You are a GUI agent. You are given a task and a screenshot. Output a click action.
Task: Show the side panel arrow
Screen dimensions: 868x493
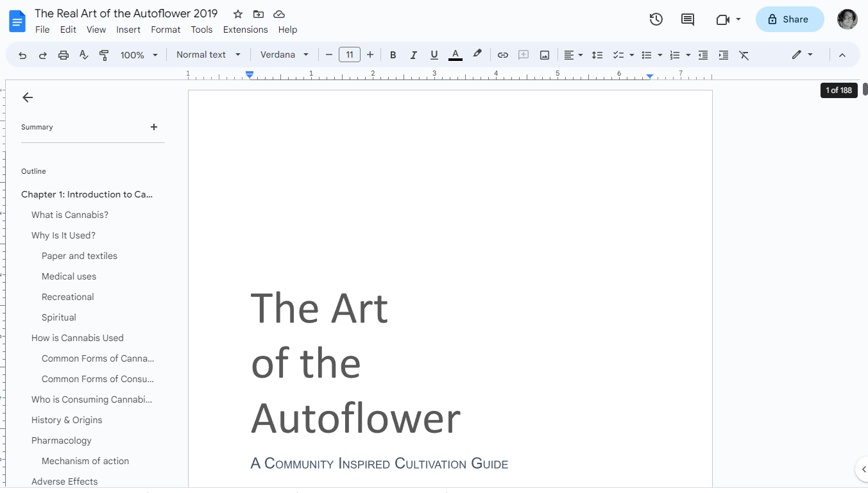pyautogui.click(x=862, y=469)
